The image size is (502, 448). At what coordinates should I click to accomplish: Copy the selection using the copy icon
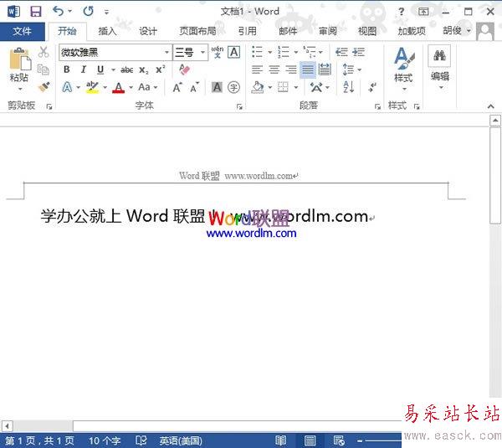[x=44, y=70]
